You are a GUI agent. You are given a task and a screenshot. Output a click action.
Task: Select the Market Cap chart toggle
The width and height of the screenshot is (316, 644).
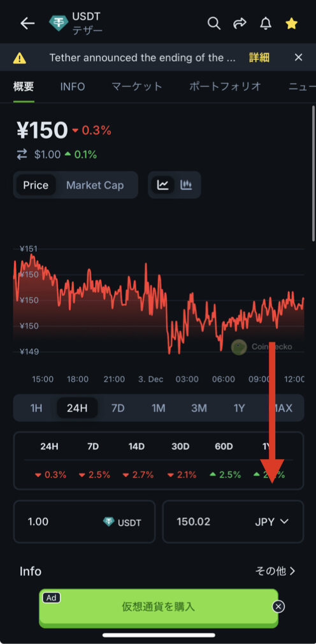(x=95, y=186)
